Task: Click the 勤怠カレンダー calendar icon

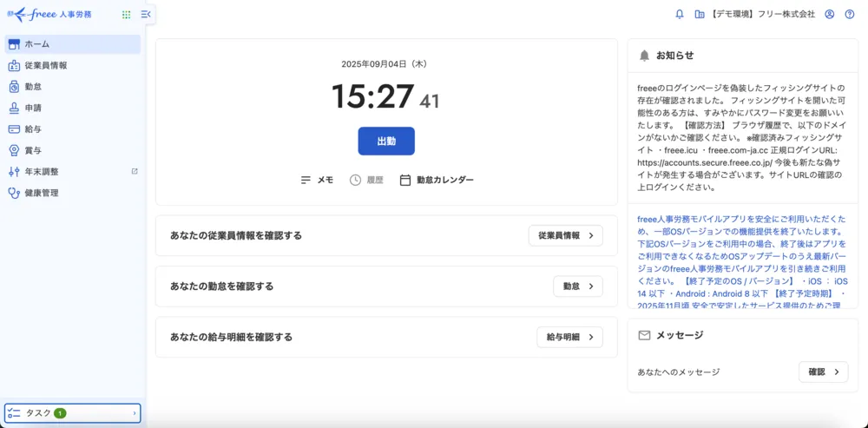Action: (405, 180)
